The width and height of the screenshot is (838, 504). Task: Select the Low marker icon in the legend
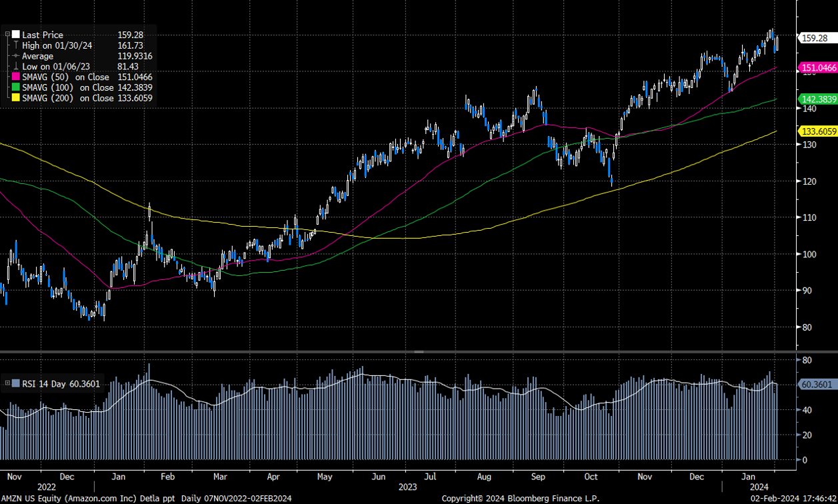click(x=16, y=67)
